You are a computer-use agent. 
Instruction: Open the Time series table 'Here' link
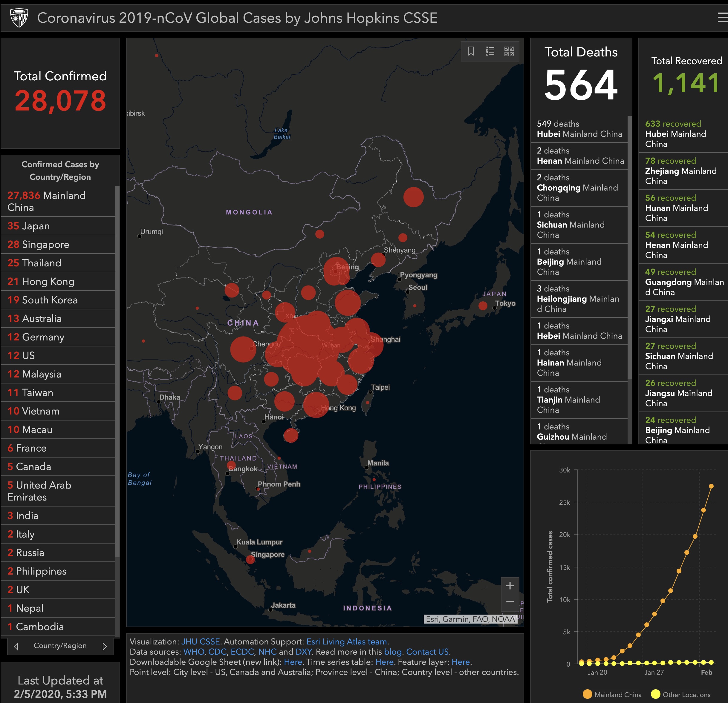tap(384, 662)
